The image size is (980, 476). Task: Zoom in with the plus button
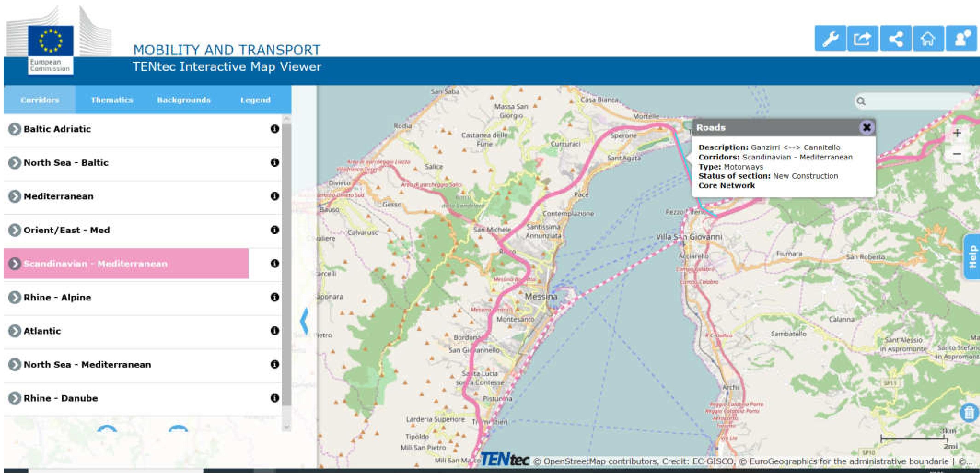[x=957, y=133]
